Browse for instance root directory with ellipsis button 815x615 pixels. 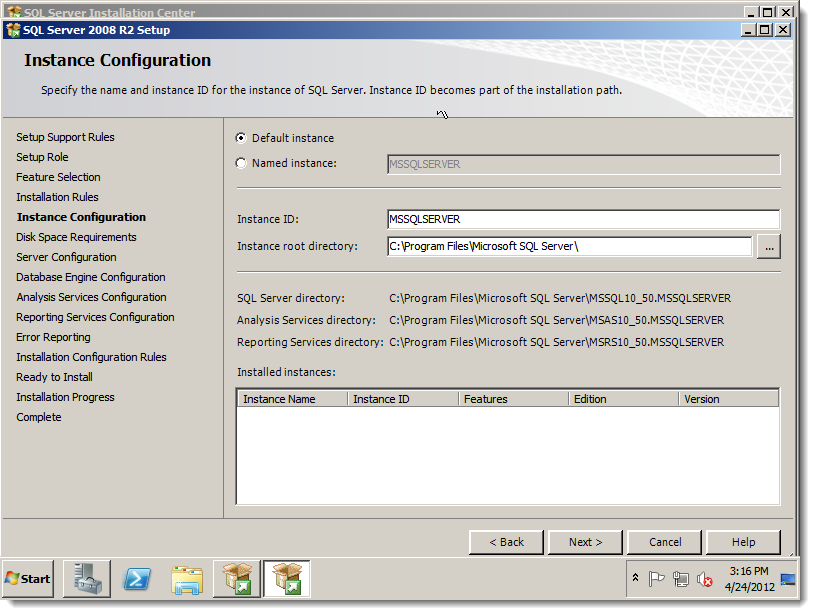click(x=769, y=247)
